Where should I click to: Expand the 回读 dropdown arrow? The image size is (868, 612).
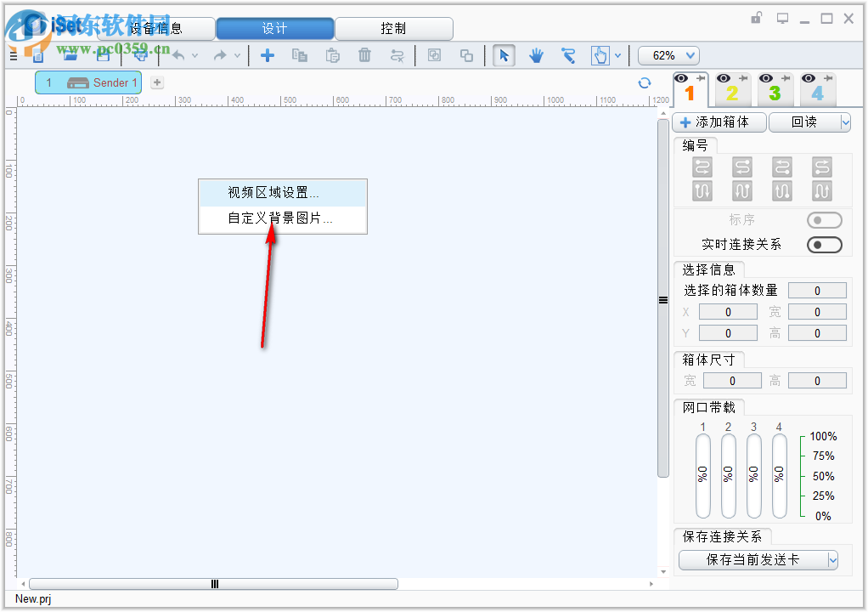(846, 122)
